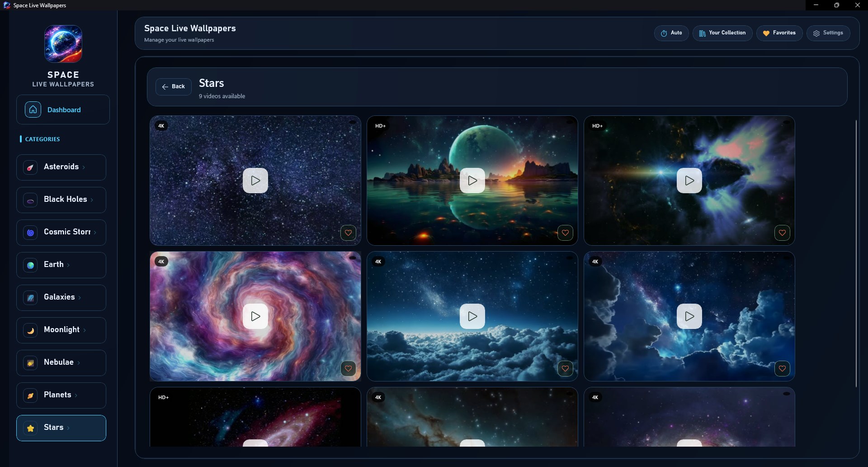Go to the Dashboard
Screen dimensions: 868x467
tap(63, 110)
